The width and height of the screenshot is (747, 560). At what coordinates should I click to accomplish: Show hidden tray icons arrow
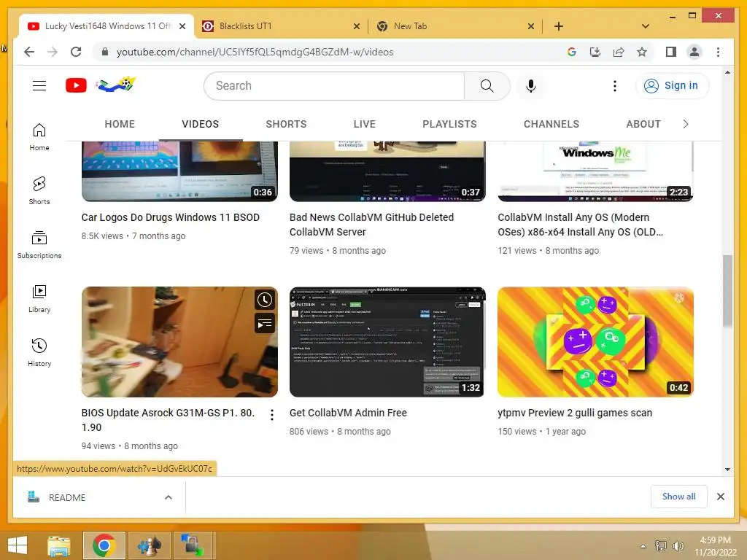coord(643,546)
